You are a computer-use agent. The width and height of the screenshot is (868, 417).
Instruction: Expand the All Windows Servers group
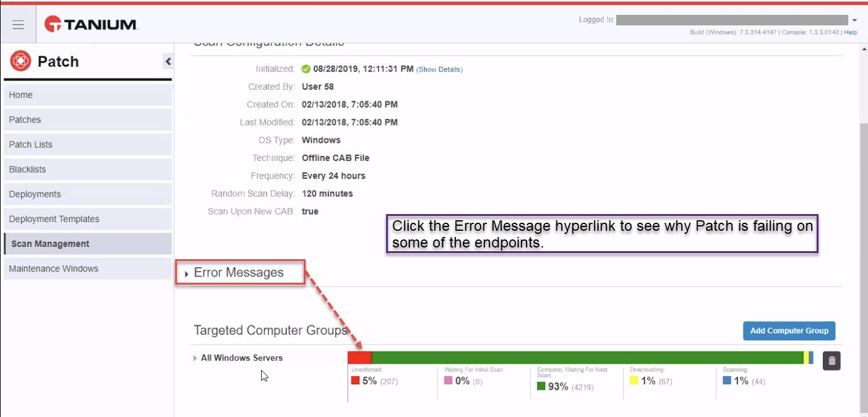point(196,358)
